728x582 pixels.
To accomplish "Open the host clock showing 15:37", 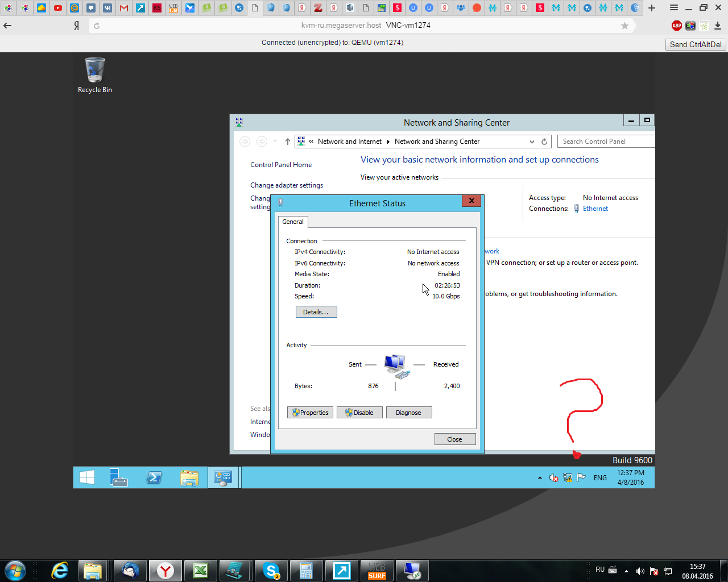I will (698, 571).
